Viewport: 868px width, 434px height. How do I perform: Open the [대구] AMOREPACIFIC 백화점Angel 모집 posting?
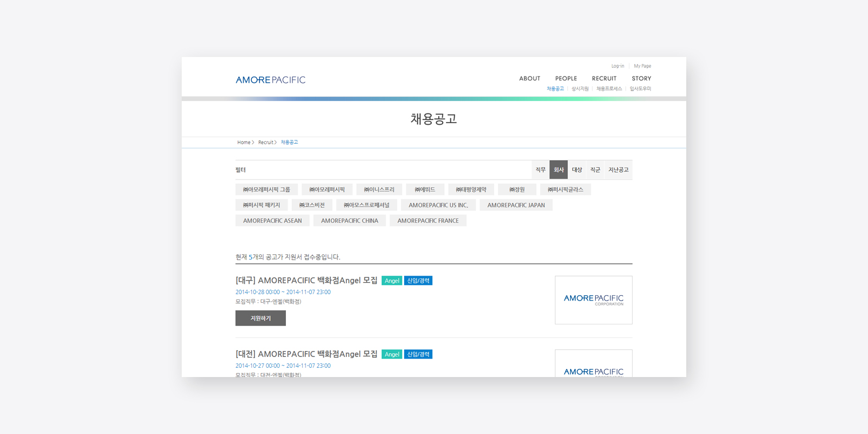tap(307, 280)
